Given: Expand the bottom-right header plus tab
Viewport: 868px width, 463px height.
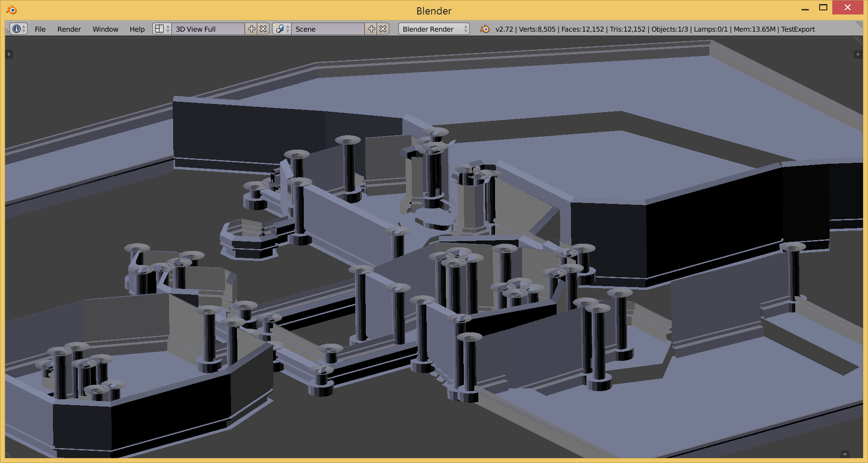Looking at the screenshot, I should pos(844,454).
